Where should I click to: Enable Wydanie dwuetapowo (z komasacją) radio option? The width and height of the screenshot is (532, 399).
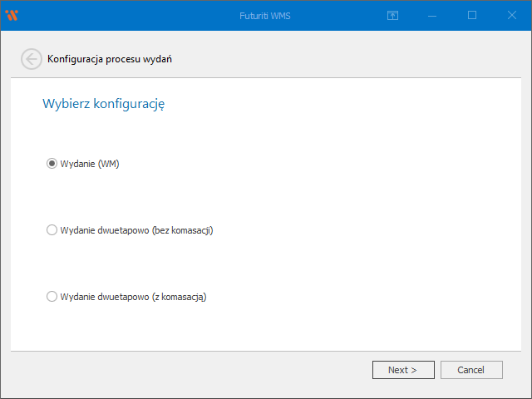(x=52, y=297)
